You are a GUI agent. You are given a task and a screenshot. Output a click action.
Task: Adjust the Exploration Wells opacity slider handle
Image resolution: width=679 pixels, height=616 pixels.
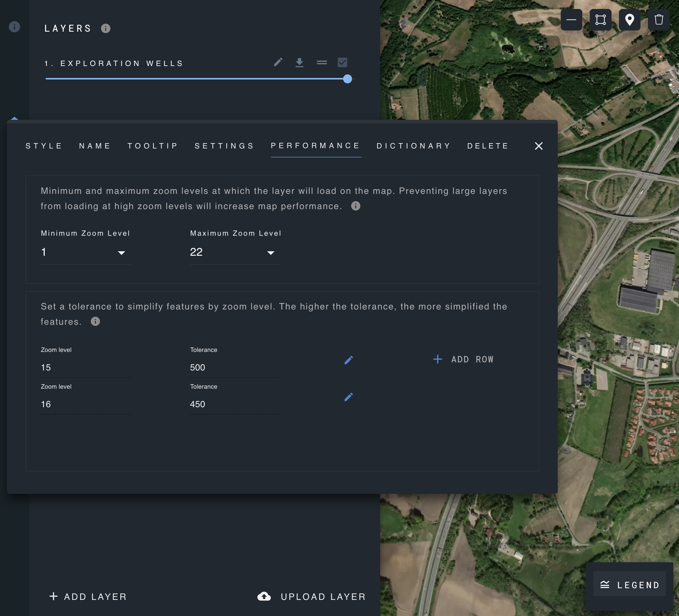(x=348, y=79)
